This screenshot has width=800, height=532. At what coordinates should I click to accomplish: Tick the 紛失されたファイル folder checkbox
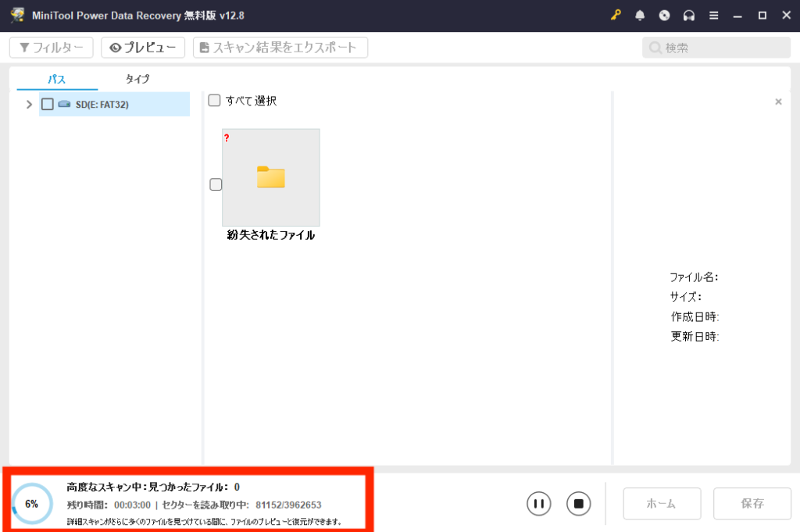pyautogui.click(x=216, y=184)
